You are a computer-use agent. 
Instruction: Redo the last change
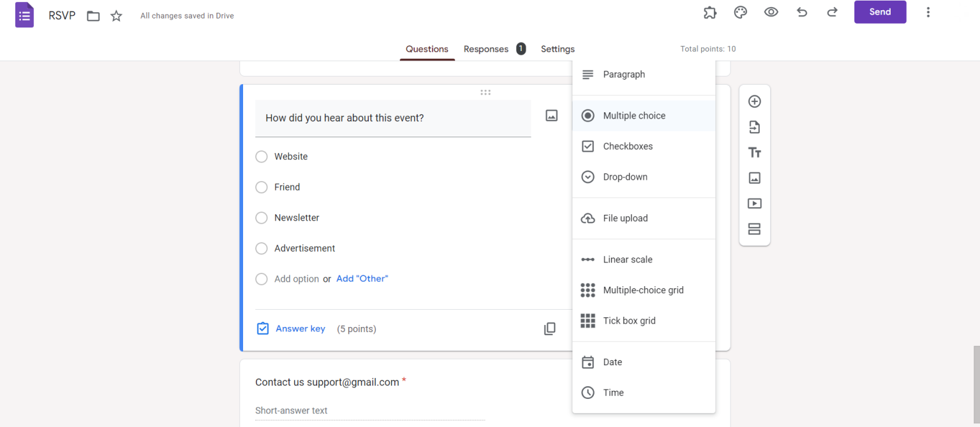[x=832, y=12]
